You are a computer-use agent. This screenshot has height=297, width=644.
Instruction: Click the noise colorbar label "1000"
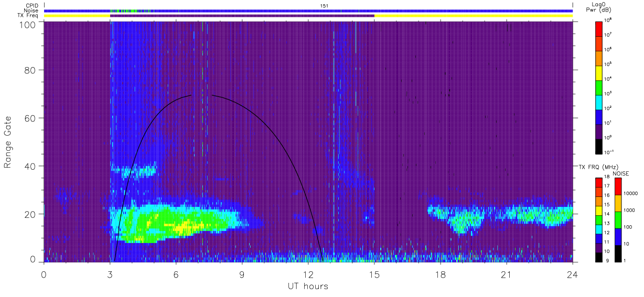click(629, 210)
